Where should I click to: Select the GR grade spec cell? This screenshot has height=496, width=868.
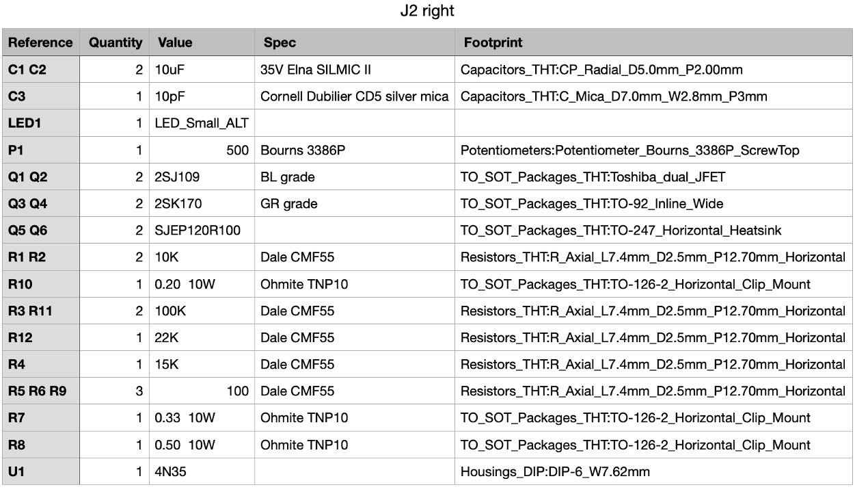click(355, 204)
